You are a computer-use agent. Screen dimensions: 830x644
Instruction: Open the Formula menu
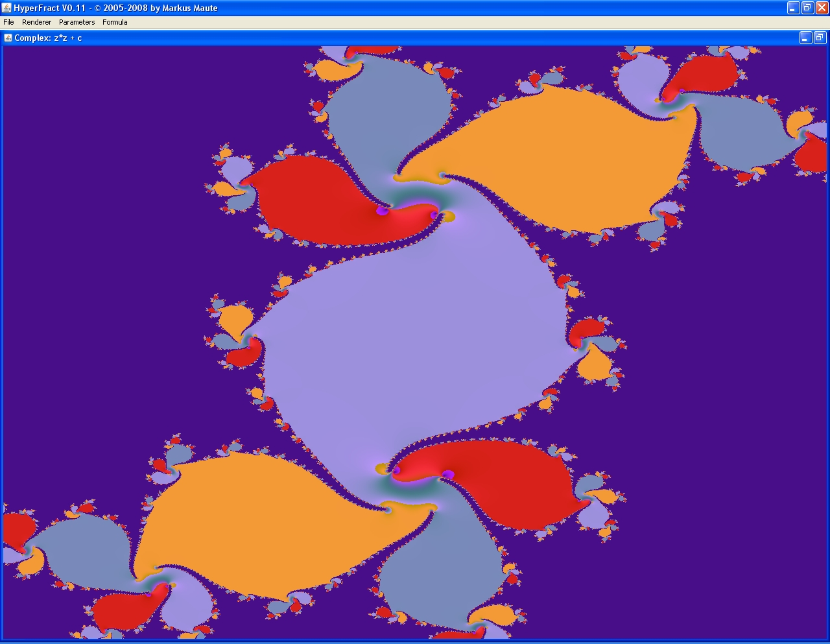pos(115,22)
